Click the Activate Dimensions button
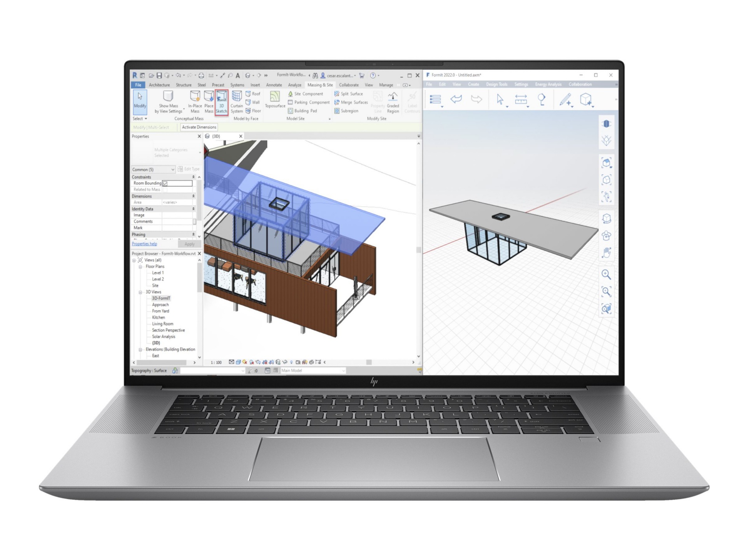This screenshot has height=560, width=747. pyautogui.click(x=199, y=127)
